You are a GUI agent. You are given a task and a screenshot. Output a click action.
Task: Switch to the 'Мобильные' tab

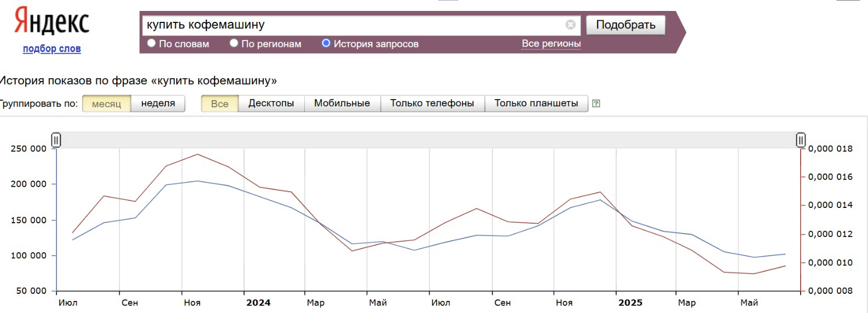click(342, 103)
